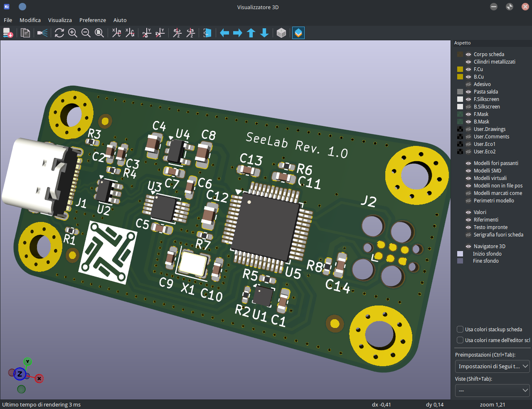Pan the board down with arrow icon
Viewport: 532px width, 409px height.
tap(264, 33)
